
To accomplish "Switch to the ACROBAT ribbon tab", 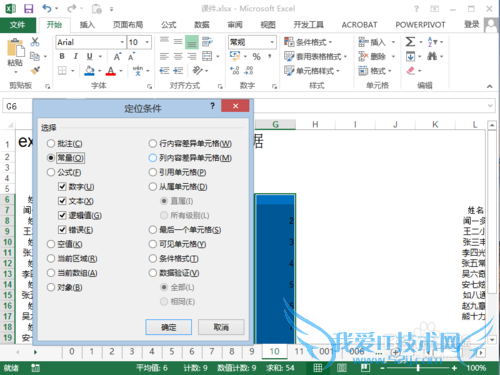I will pyautogui.click(x=359, y=25).
